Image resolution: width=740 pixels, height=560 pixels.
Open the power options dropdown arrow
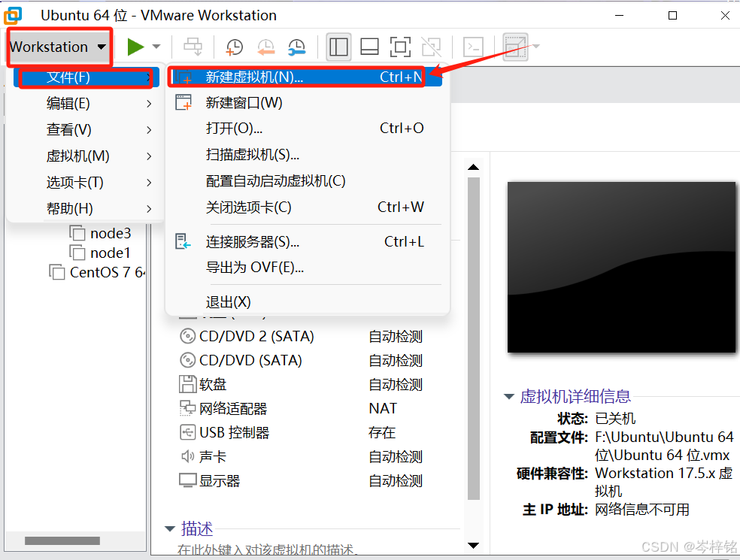[156, 47]
